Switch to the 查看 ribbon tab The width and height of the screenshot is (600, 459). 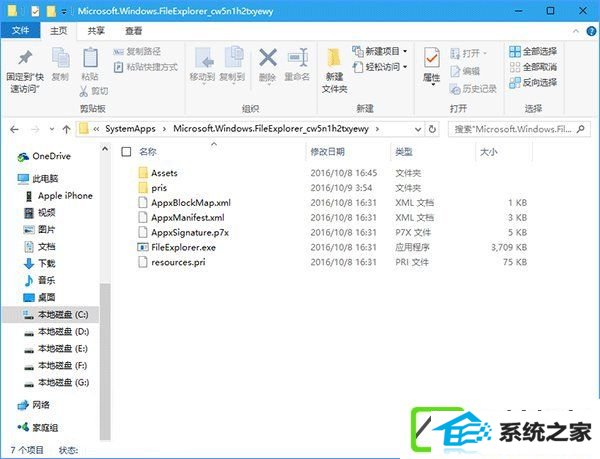coord(134,31)
